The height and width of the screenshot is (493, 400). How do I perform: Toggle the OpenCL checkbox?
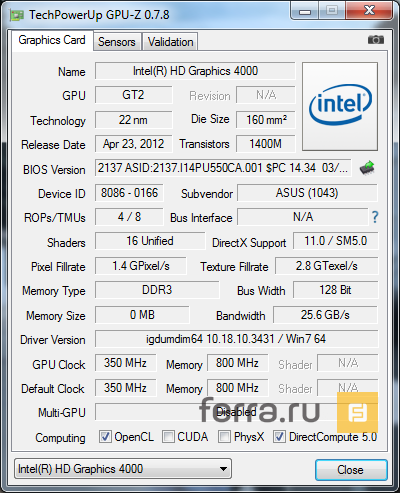click(x=105, y=437)
